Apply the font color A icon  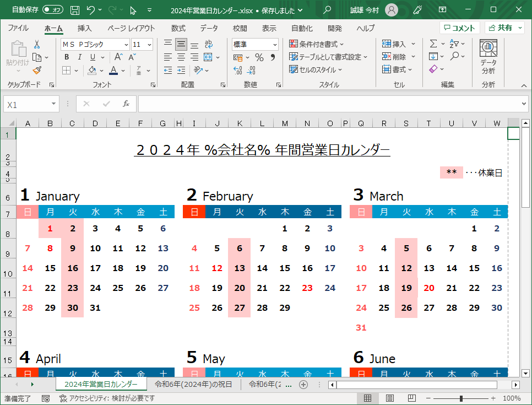(x=113, y=70)
